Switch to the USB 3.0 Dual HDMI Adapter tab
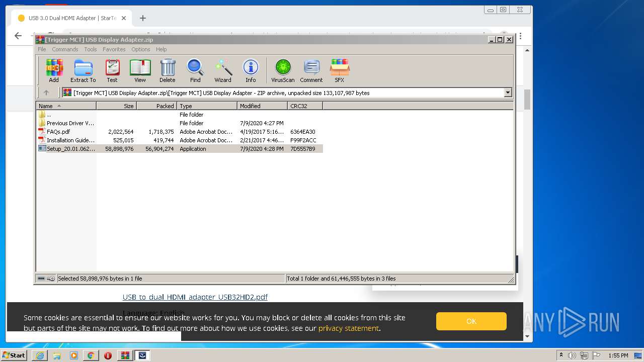Image resolution: width=644 pixels, height=362 pixels. (x=71, y=18)
